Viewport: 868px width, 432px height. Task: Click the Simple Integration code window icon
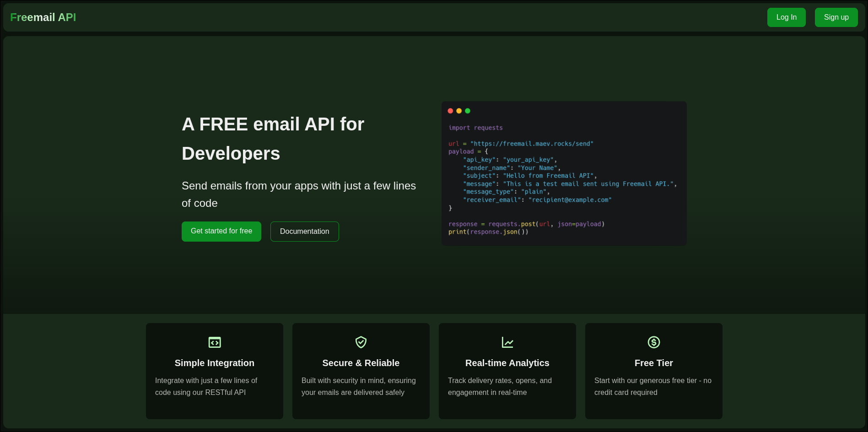(x=215, y=342)
